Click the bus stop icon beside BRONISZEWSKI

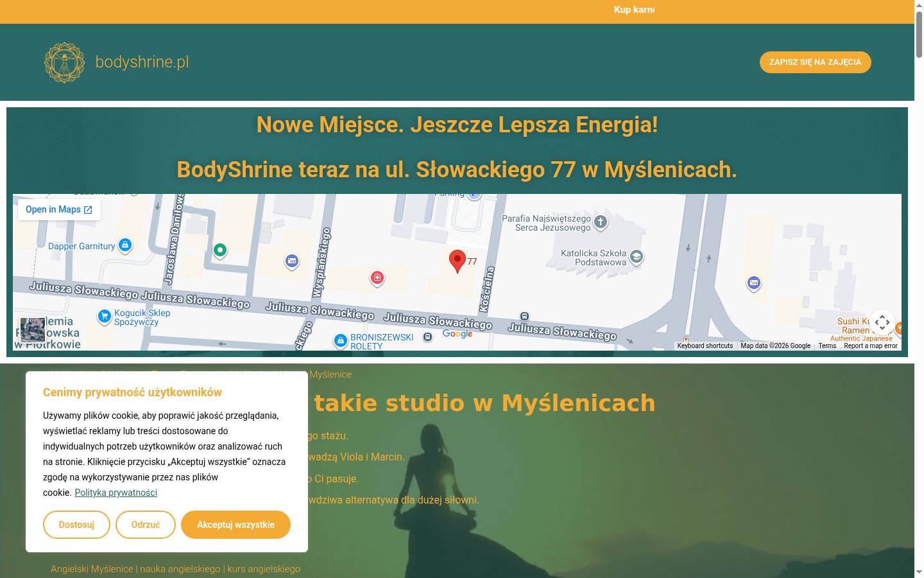[x=428, y=337]
